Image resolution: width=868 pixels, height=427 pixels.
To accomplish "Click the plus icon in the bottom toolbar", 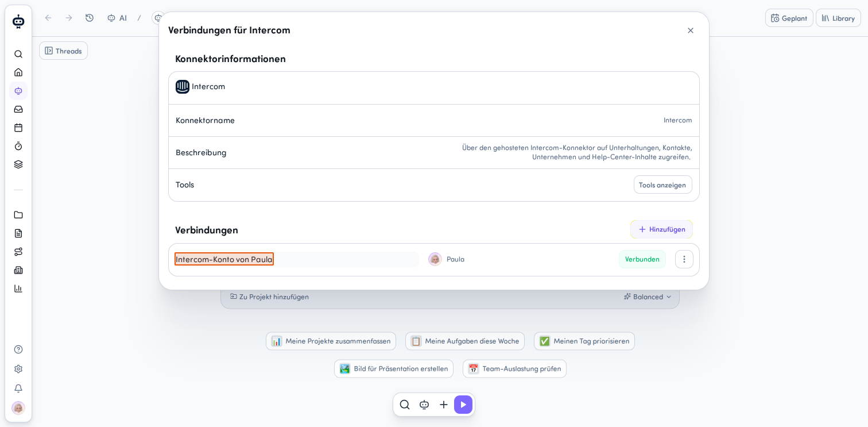I will pyautogui.click(x=444, y=405).
